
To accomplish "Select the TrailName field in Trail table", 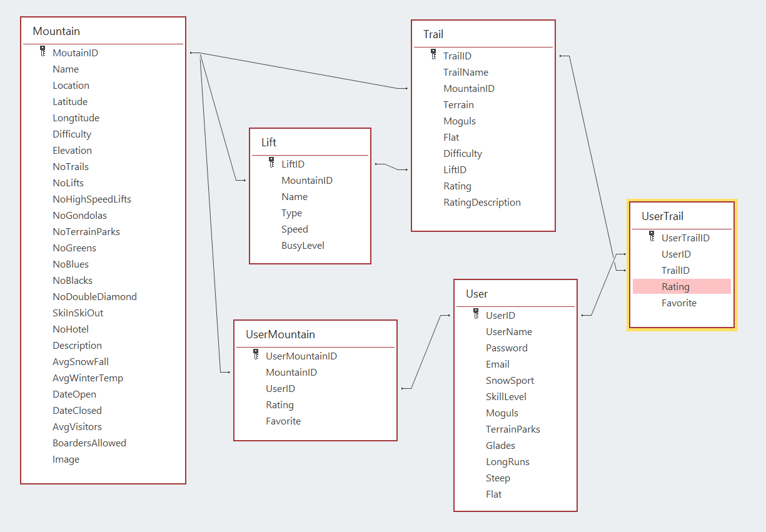I will click(x=466, y=73).
